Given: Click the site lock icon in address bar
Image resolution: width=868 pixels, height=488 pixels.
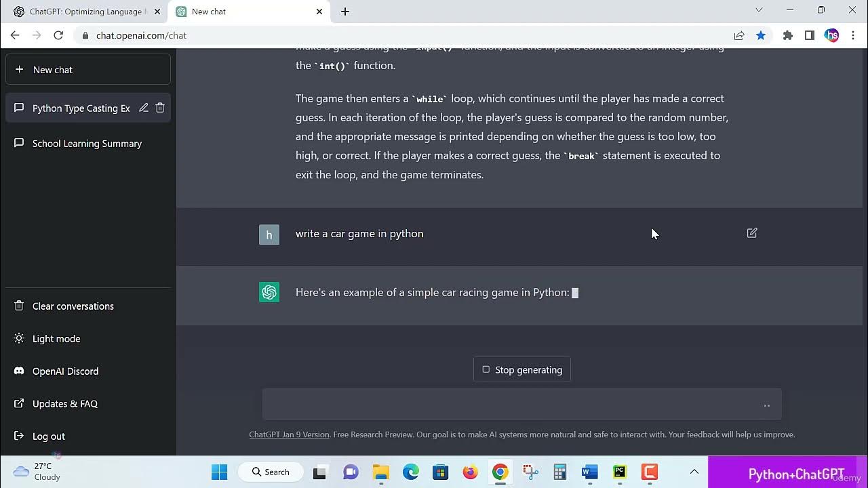Looking at the screenshot, I should coord(85,35).
